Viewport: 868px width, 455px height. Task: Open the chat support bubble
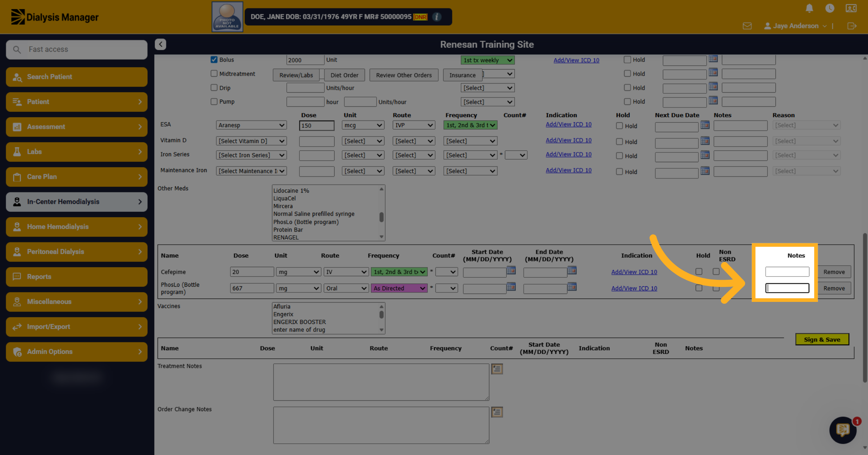pyautogui.click(x=843, y=430)
